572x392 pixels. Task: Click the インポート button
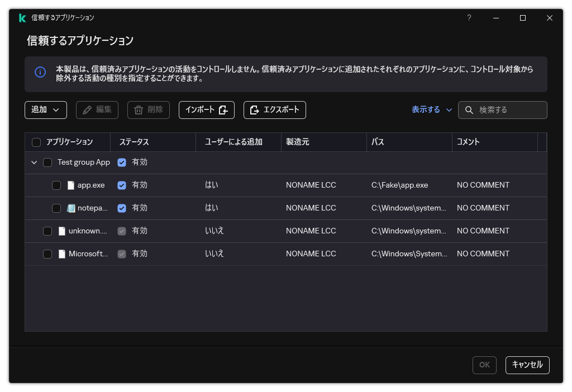(x=206, y=110)
